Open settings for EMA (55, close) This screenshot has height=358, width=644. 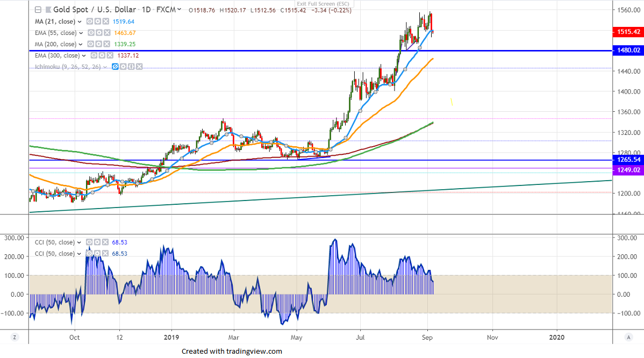[99, 33]
